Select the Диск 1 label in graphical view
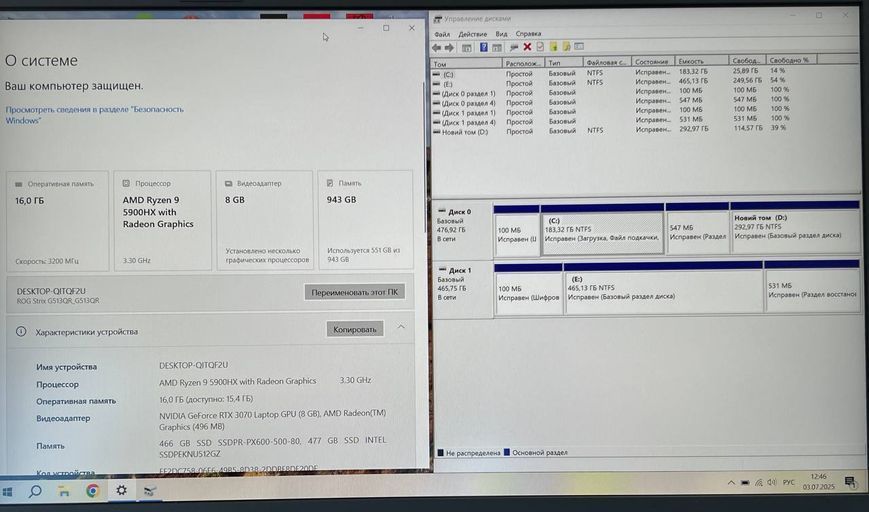The width and height of the screenshot is (869, 512). coord(462,289)
